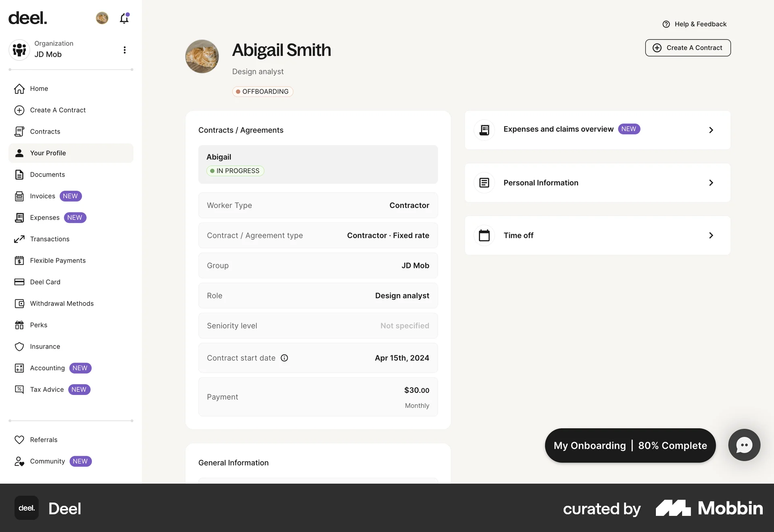774x532 pixels.
Task: Open Flexible Payments menu item
Action: pos(58,261)
